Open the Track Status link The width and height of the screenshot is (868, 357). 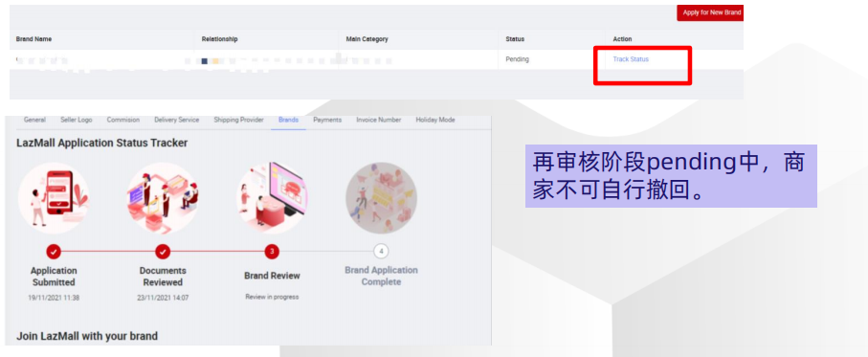[631, 59]
